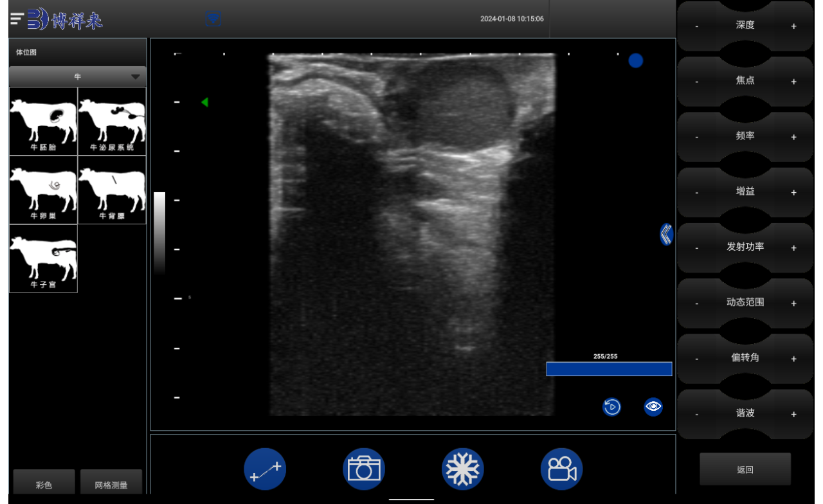Click the cine replay icon

(611, 407)
